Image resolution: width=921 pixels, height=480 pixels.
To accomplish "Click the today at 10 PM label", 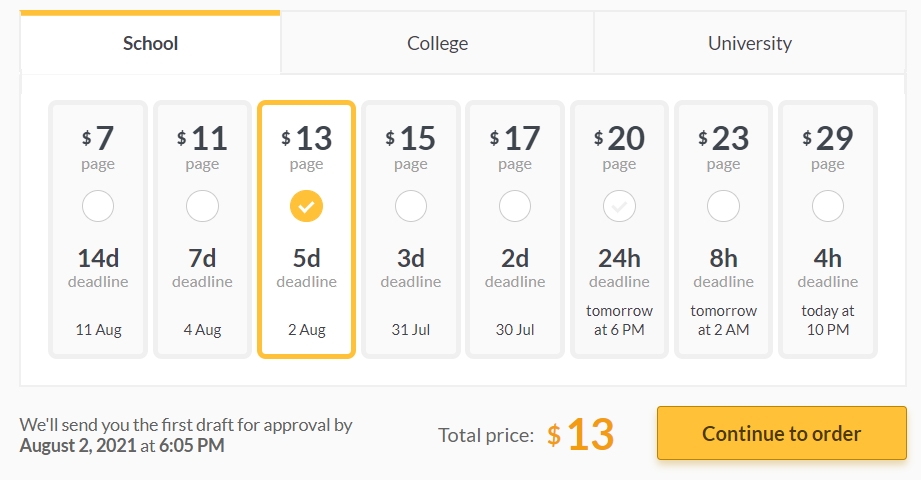I will 828,320.
